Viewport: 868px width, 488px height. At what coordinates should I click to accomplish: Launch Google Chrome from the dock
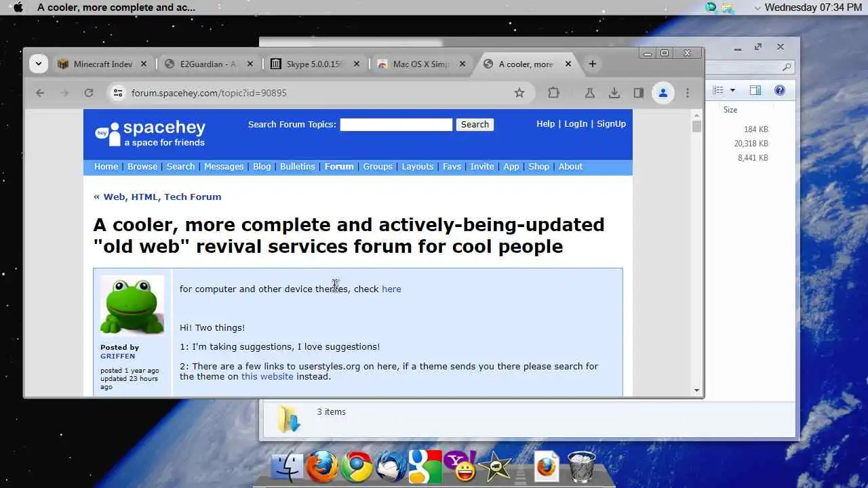click(356, 466)
